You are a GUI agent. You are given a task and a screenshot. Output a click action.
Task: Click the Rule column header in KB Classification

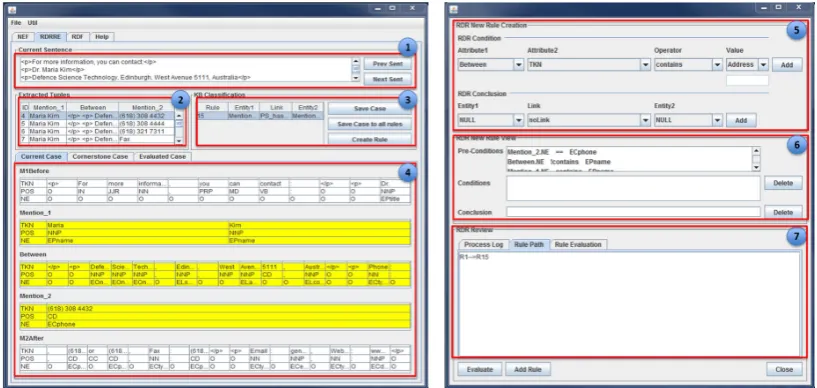coord(212,107)
